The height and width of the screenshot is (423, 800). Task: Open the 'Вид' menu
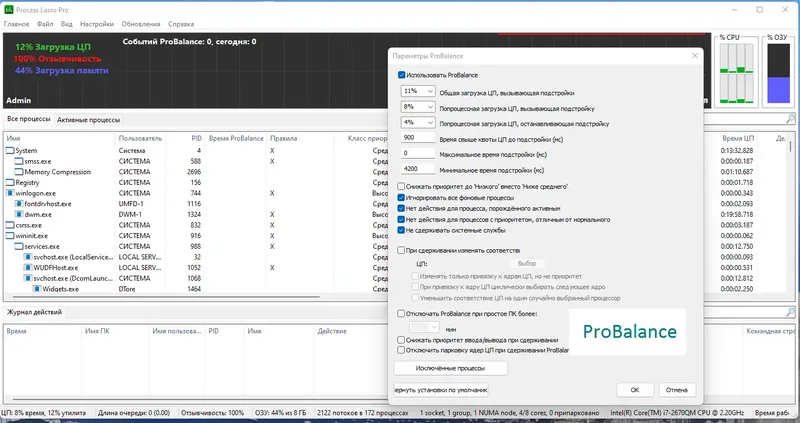67,24
